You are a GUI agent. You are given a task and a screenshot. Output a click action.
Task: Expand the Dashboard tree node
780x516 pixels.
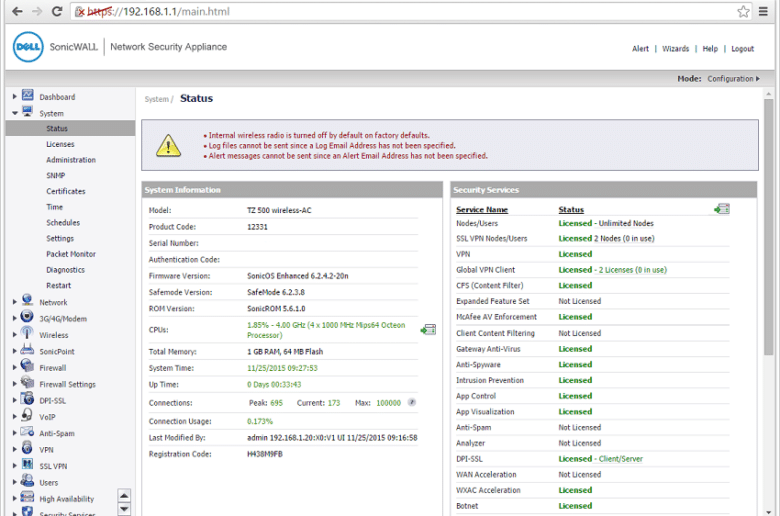point(14,97)
